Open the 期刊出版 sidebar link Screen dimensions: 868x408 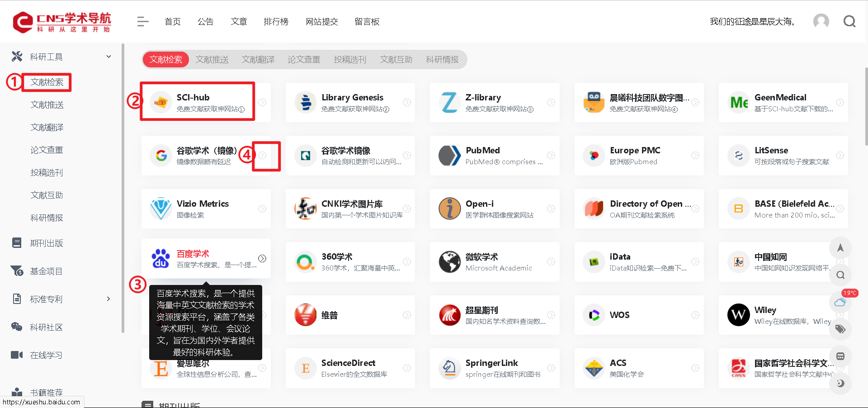(x=47, y=242)
